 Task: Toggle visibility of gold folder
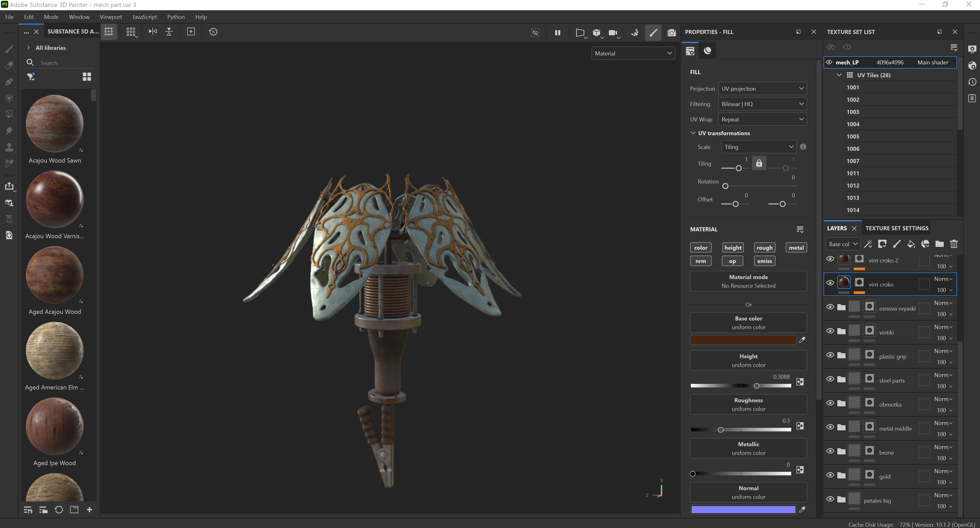coord(830,475)
